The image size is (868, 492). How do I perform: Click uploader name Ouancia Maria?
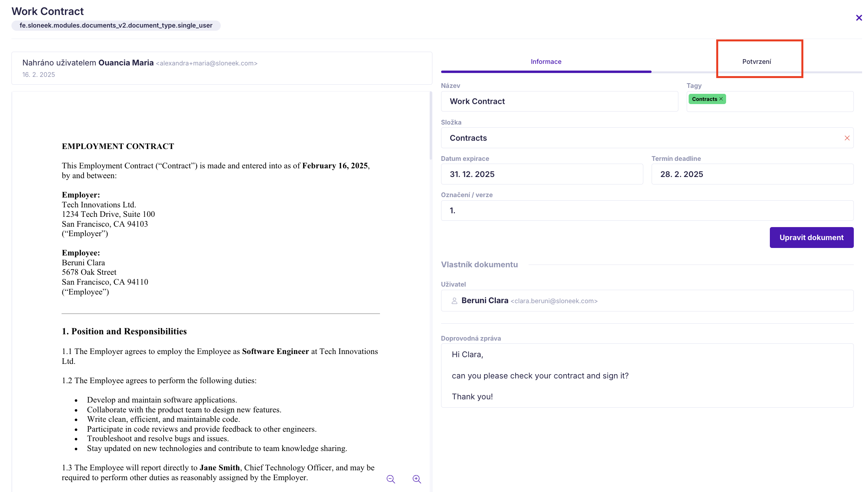tap(126, 63)
